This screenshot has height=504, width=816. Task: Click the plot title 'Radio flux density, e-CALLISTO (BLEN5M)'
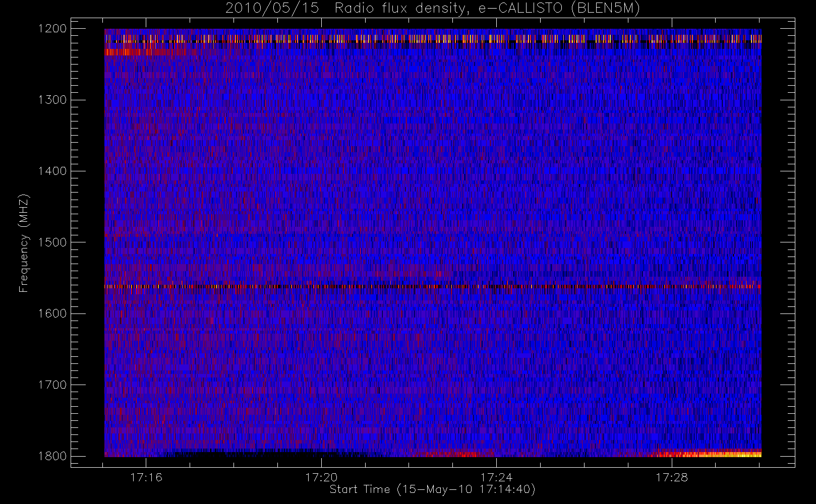pos(487,9)
